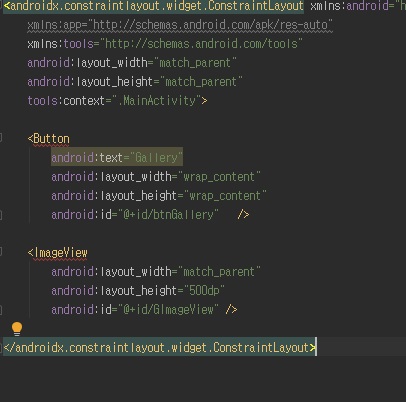
Task: Select the "Gallery" text string value
Action: coord(156,158)
